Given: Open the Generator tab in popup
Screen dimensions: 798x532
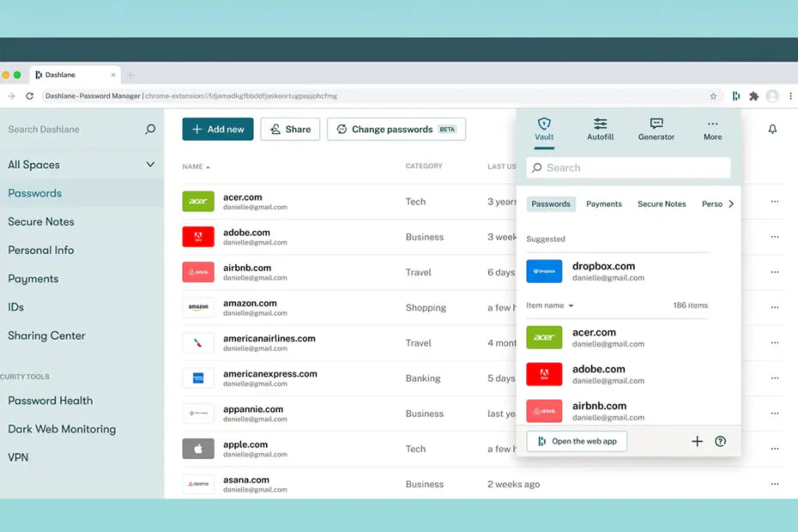Looking at the screenshot, I should tap(656, 130).
